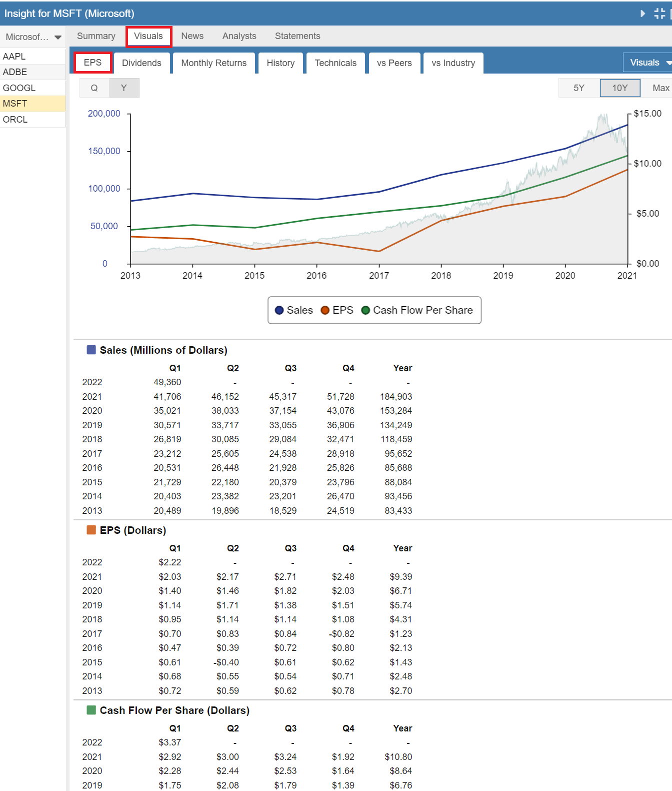Select ADBE in the ticker list
This screenshot has width=672, height=791.
click(32, 72)
